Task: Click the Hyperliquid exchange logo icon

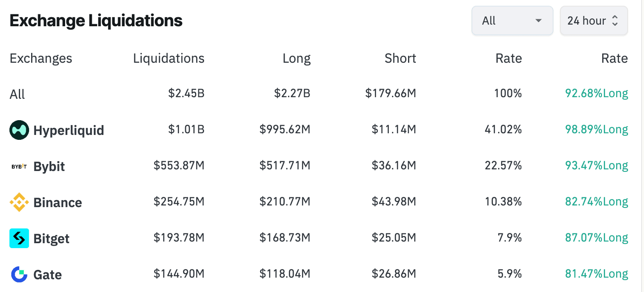Action: click(19, 130)
